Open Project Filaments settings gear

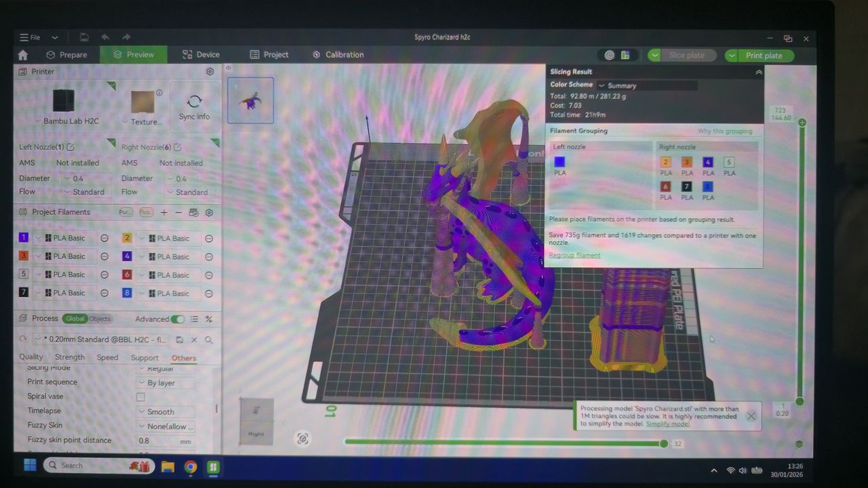[209, 212]
